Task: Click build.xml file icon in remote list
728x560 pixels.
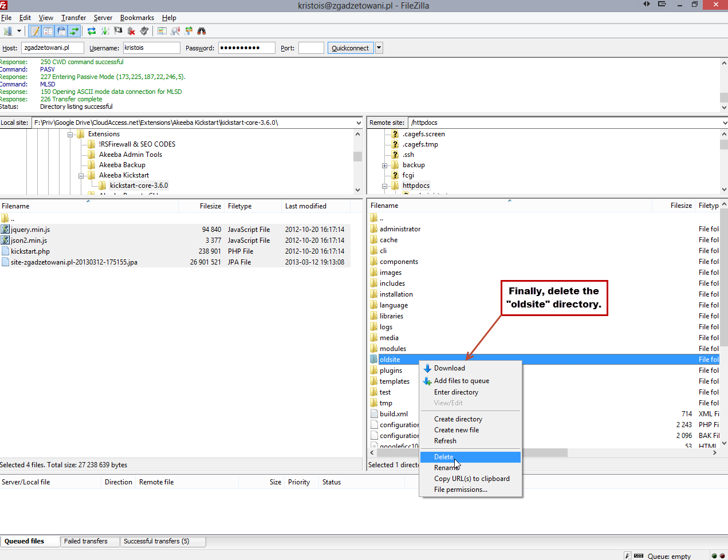Action: [x=374, y=414]
